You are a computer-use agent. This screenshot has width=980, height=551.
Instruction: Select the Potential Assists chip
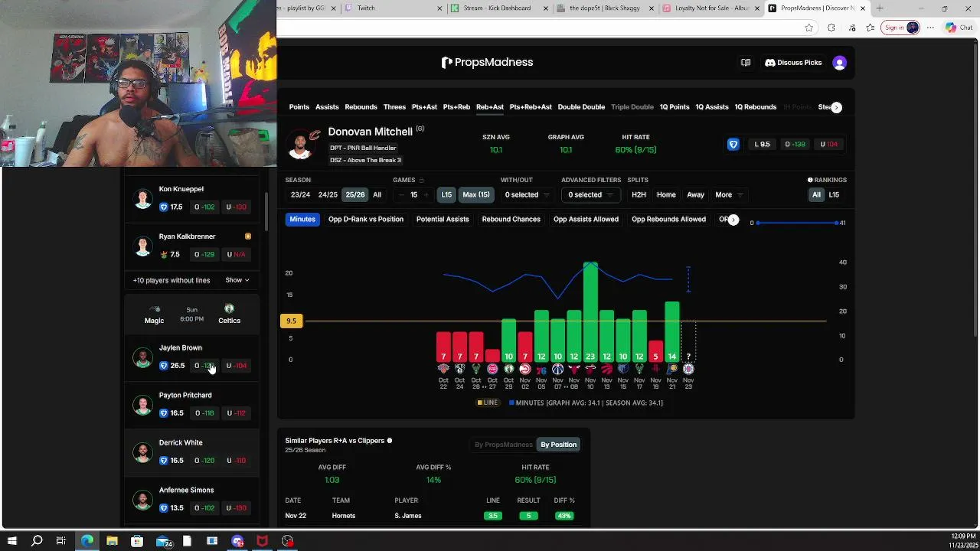(x=443, y=220)
